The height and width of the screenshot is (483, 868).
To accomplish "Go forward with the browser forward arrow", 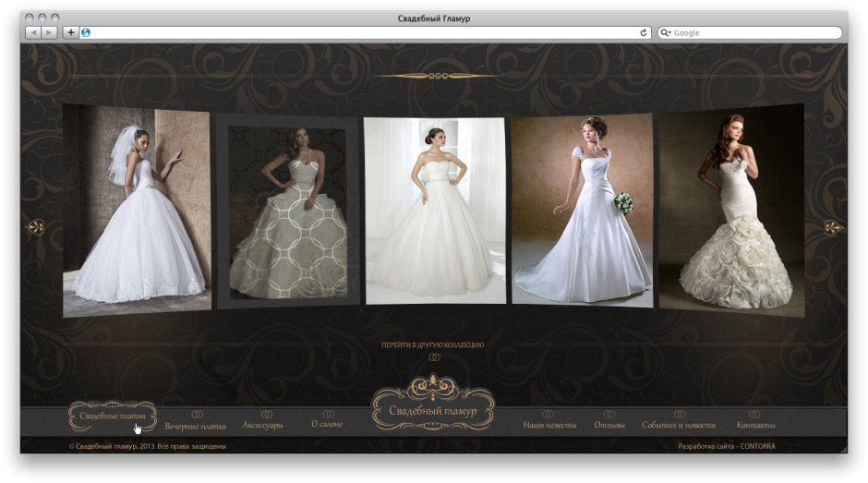I will (x=49, y=32).
